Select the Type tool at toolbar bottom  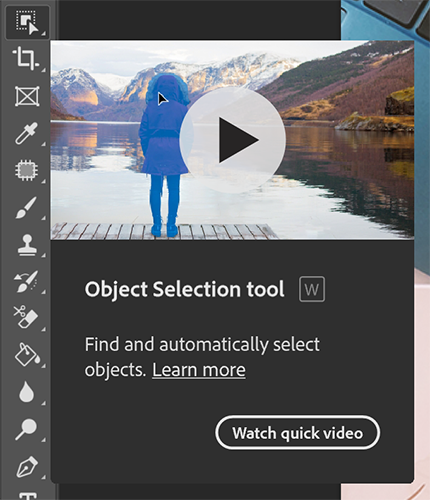click(x=28, y=496)
